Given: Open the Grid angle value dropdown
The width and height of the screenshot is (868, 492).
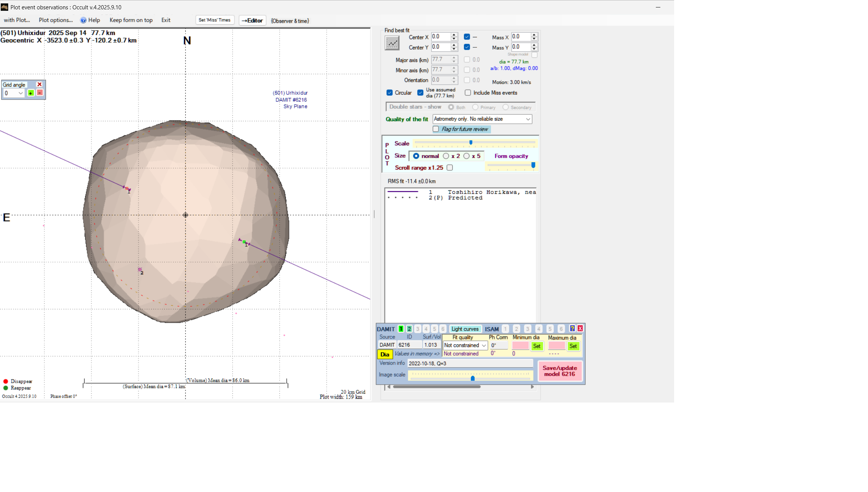Looking at the screenshot, I should [x=21, y=93].
